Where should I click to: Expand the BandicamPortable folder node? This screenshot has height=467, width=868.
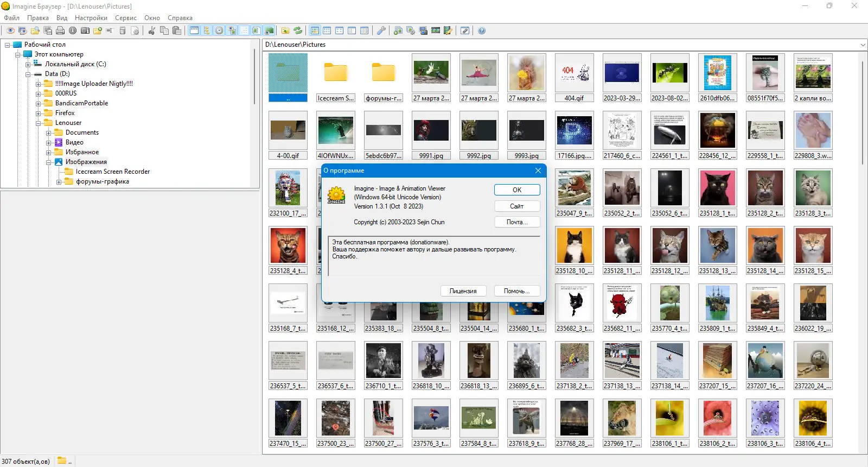pos(39,103)
